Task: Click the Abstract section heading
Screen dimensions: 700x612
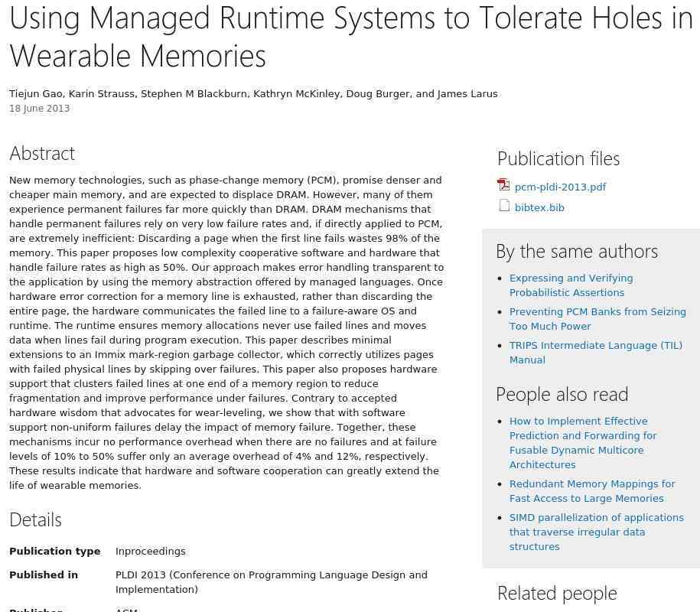Action: [42, 153]
